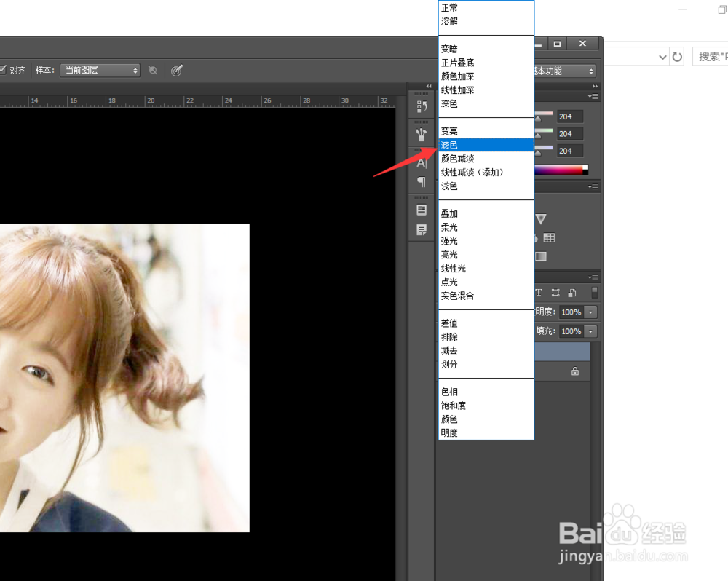The image size is (728, 581).
Task: Open the workspace 基本功能 dropdown
Action: pos(565,71)
